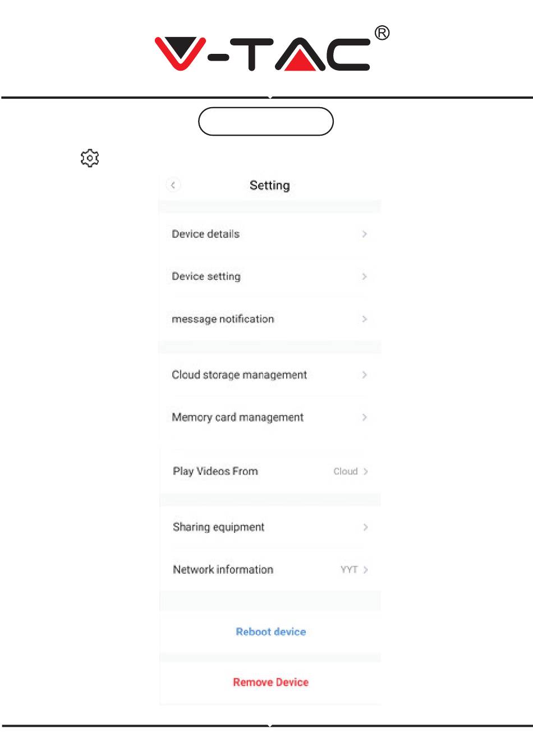Open Memory card management
Screen dimensions: 533x756
pos(270,417)
